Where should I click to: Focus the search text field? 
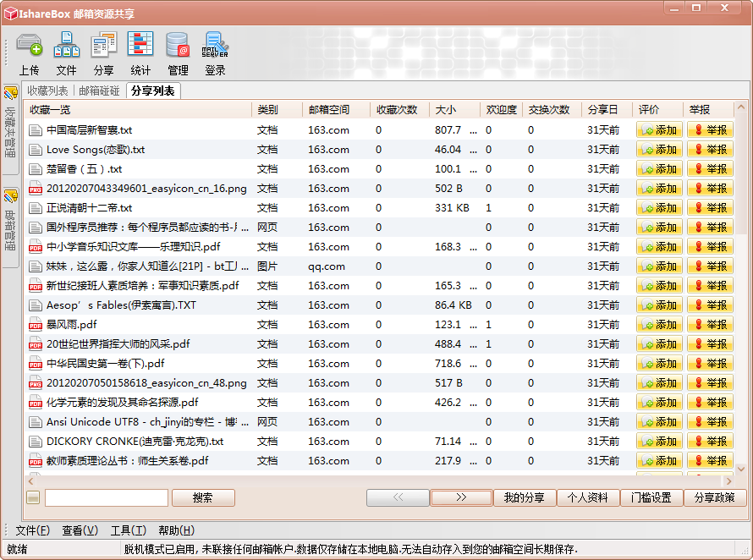pos(107,497)
